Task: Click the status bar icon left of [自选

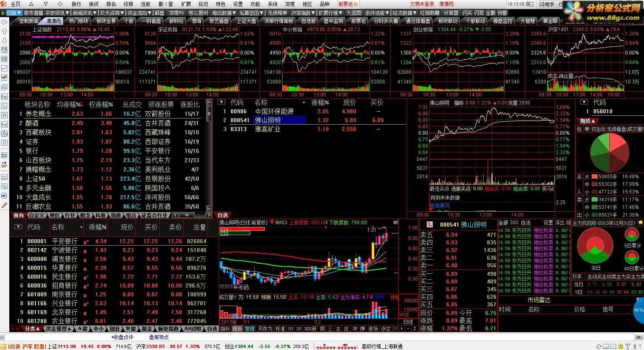Action: tap(3, 346)
